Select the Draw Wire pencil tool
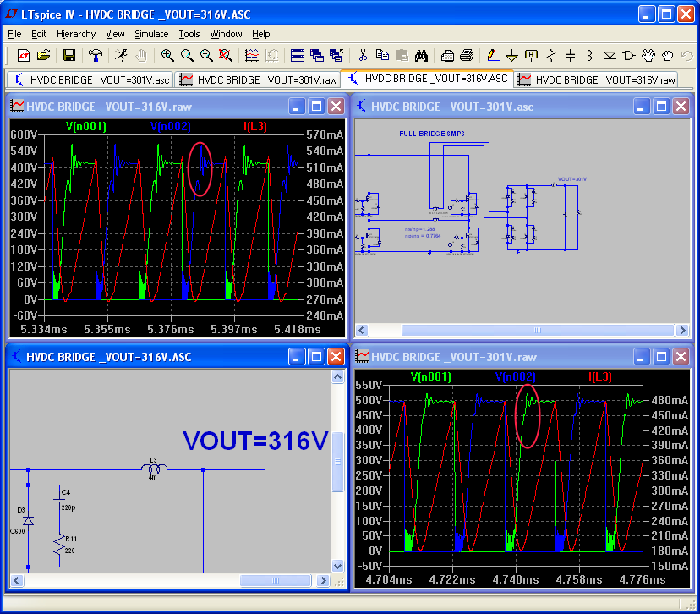The image size is (700, 614). [492, 55]
